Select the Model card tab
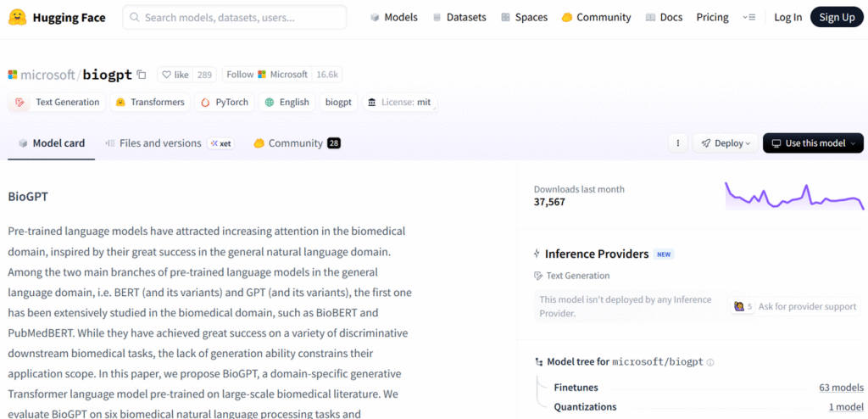This screenshot has width=868, height=419. pyautogui.click(x=52, y=143)
